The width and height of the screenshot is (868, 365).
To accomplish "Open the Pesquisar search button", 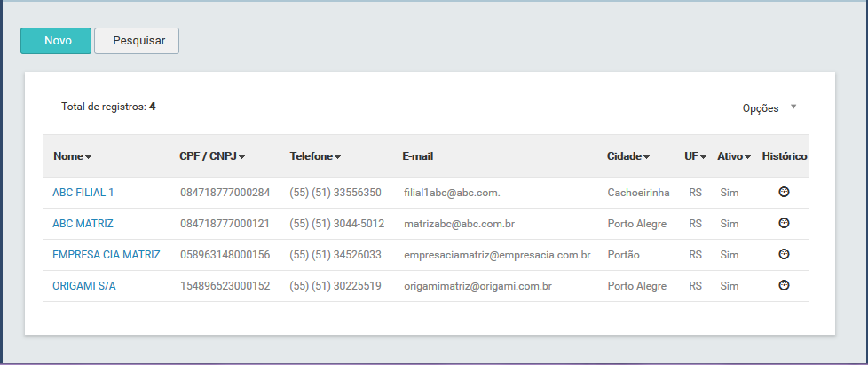I will (x=136, y=41).
